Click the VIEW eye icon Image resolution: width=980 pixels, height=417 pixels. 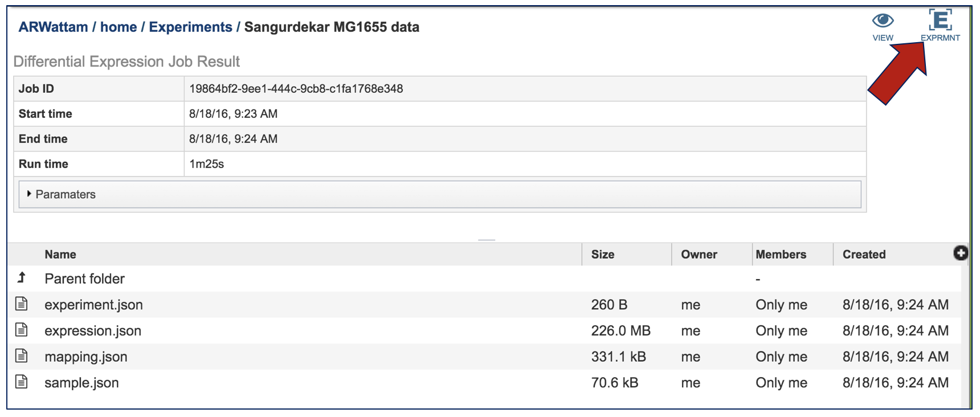883,22
